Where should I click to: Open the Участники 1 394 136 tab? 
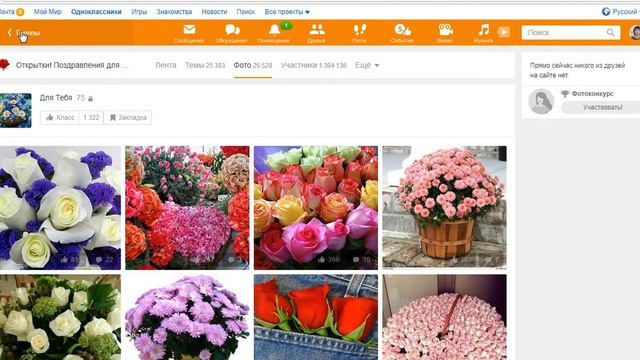click(313, 65)
